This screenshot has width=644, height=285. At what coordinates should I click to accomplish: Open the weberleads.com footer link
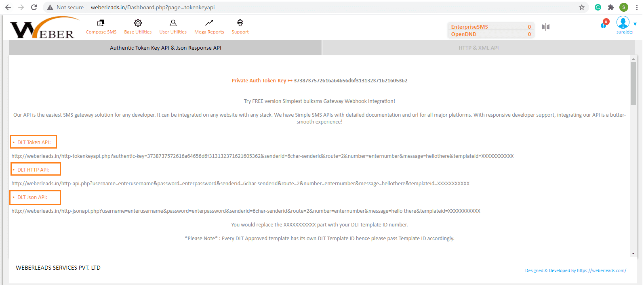point(601,270)
